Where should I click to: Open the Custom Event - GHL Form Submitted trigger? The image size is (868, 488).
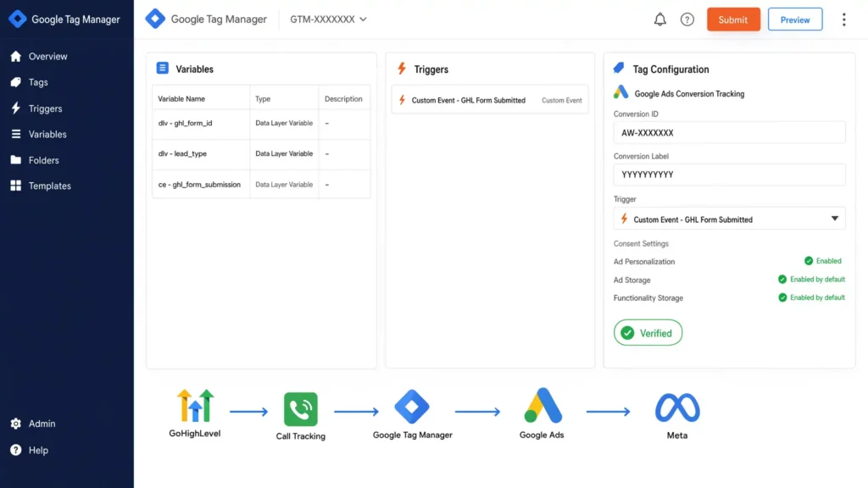pyautogui.click(x=490, y=100)
